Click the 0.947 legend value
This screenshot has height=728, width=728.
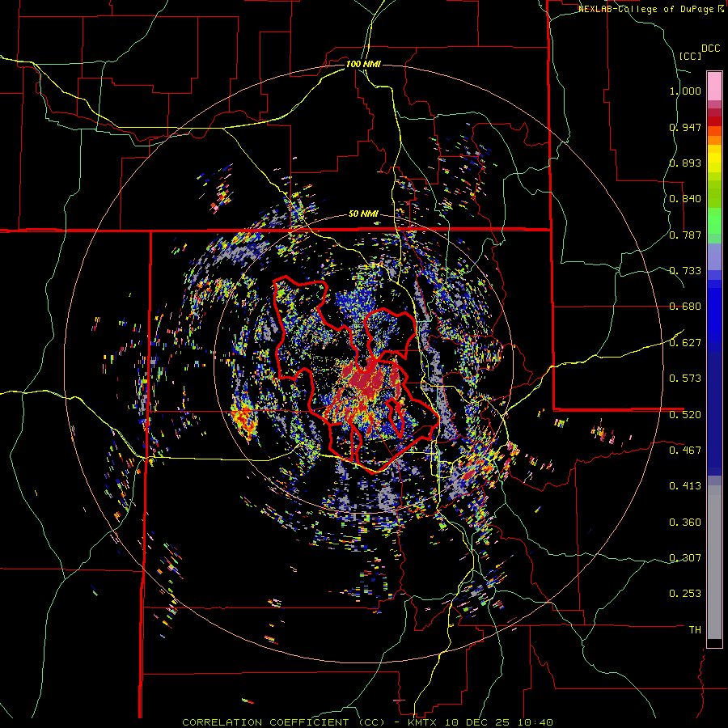[685, 127]
